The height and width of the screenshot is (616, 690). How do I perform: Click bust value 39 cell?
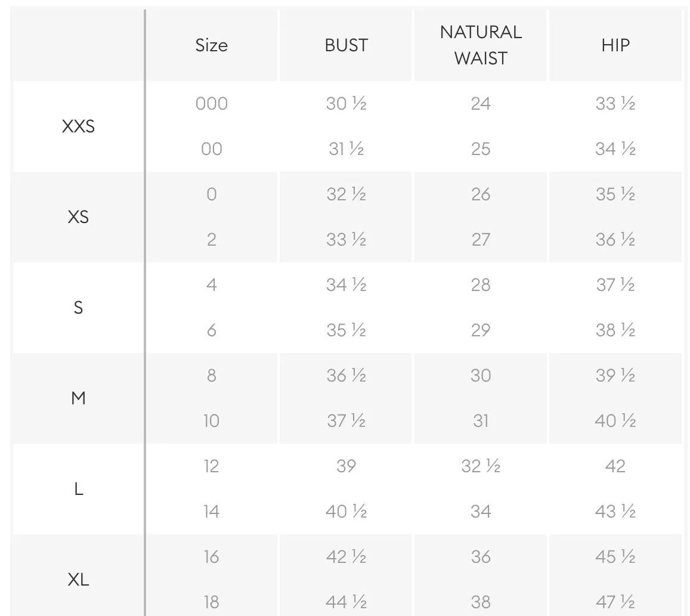click(346, 466)
